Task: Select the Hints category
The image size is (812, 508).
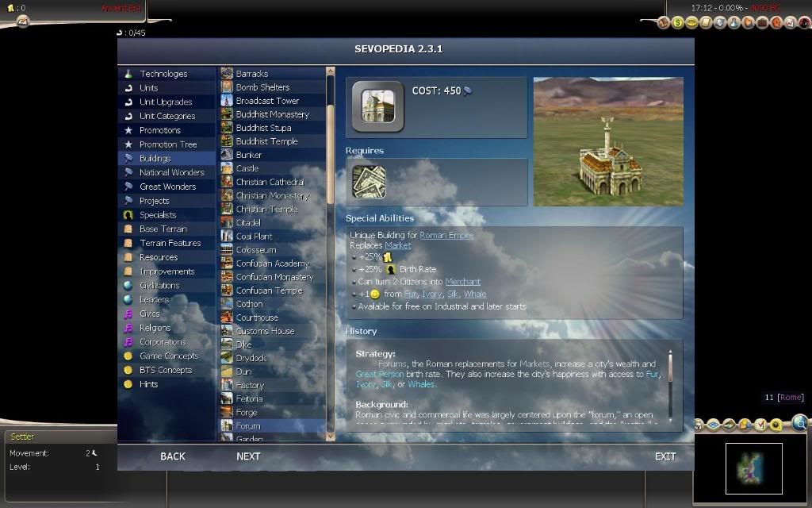Action: point(167,384)
